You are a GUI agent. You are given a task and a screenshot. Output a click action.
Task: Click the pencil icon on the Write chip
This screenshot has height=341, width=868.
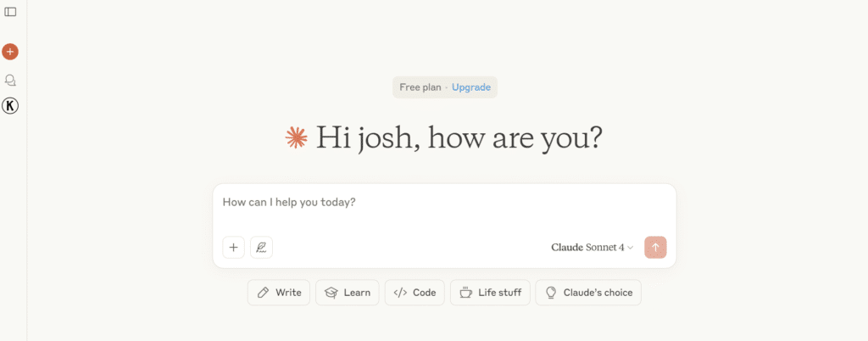click(x=264, y=293)
